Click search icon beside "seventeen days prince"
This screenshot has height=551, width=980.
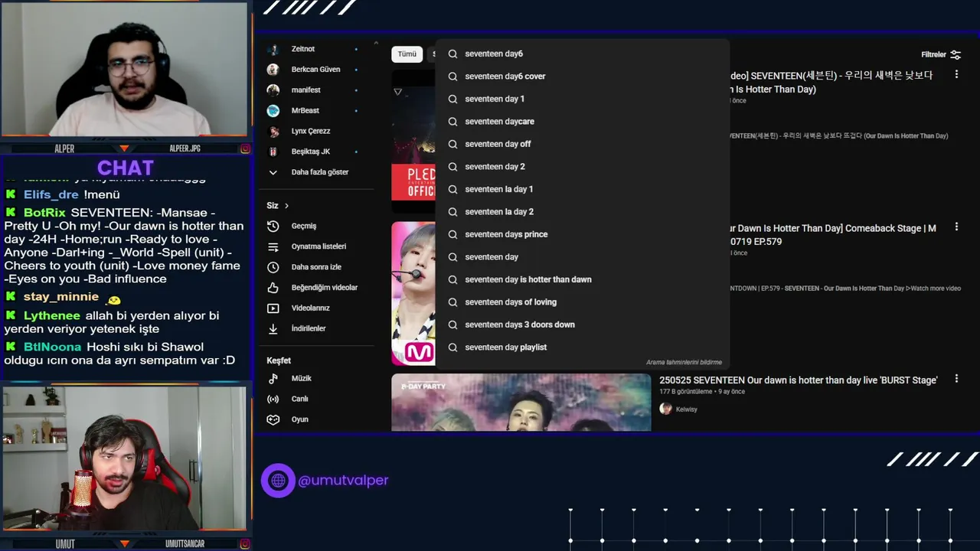coord(452,234)
